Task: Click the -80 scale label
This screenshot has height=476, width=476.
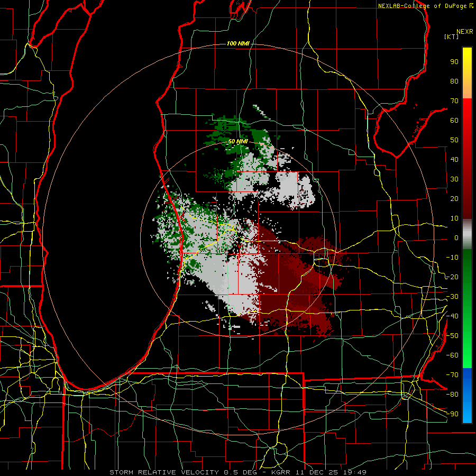Action: coord(452,395)
